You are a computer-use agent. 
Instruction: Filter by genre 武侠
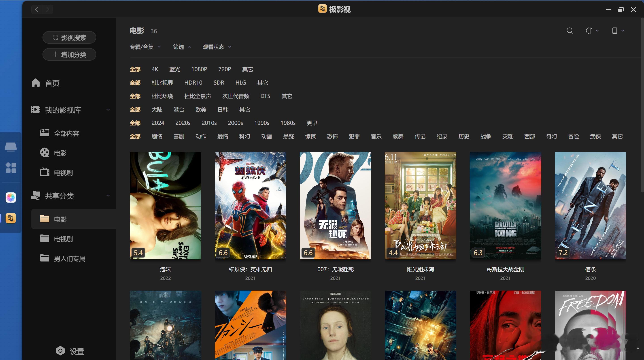click(595, 136)
